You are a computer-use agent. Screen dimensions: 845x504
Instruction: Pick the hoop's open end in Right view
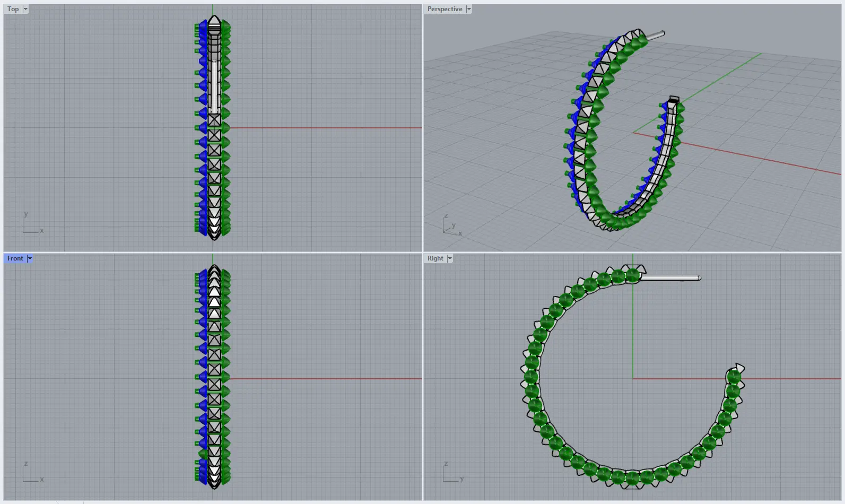pyautogui.click(x=737, y=369)
